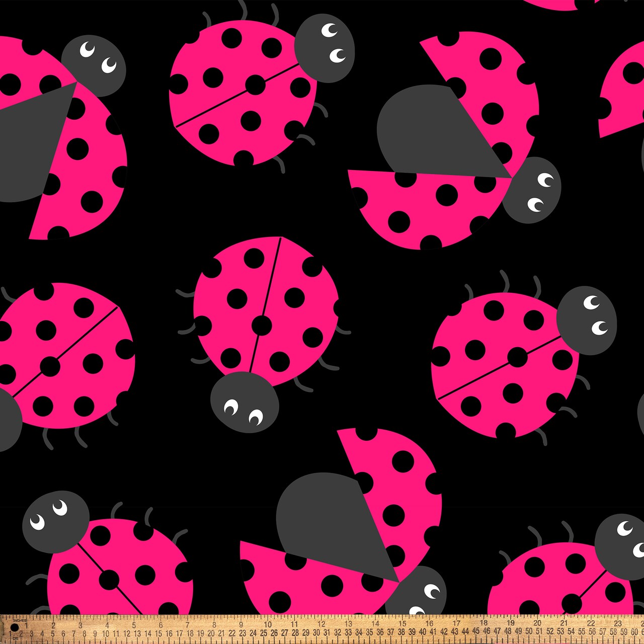The image size is (644, 644).
Task: Click the 15 inch number on the ruler
Action: coord(402,623)
